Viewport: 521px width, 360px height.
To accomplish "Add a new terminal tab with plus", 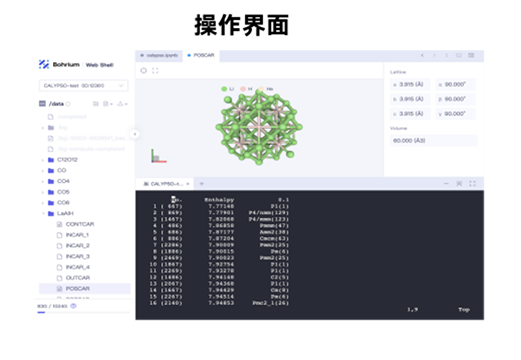I will coord(202,184).
